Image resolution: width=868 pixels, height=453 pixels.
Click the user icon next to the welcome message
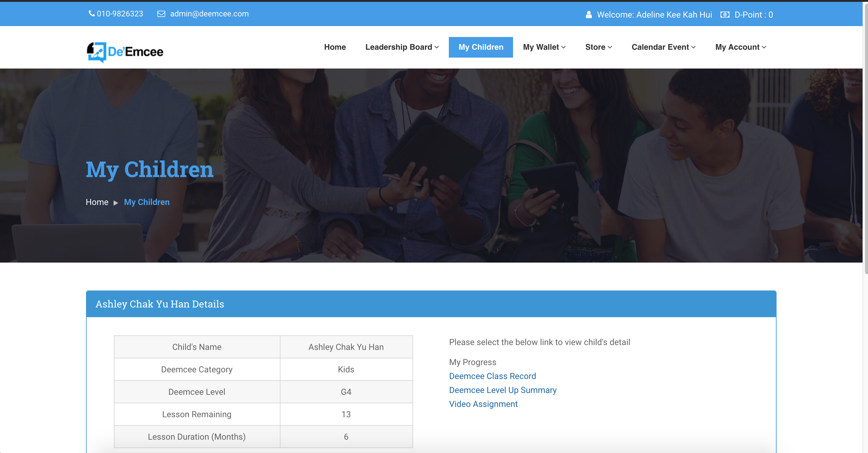[588, 15]
